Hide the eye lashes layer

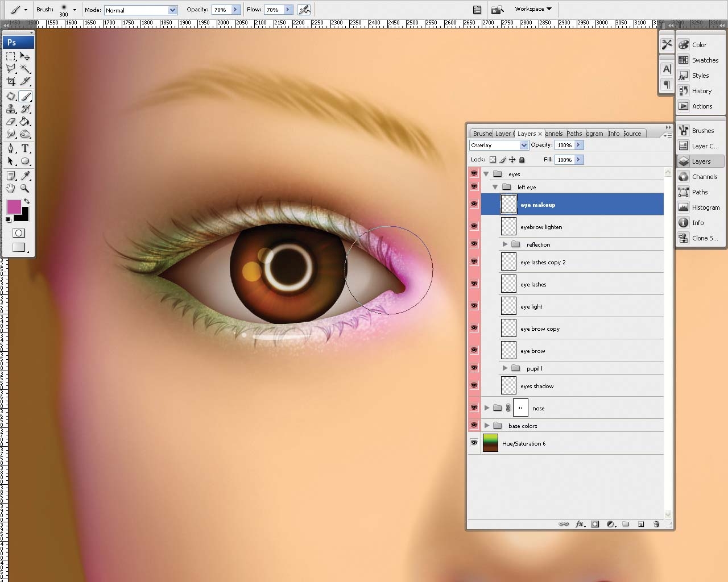click(x=474, y=284)
